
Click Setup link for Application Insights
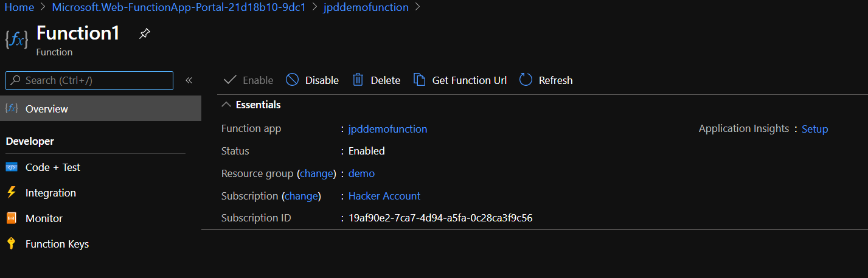tap(814, 129)
